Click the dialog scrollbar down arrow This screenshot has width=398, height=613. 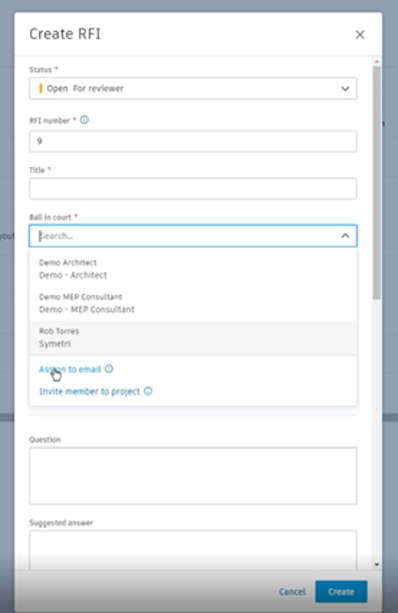click(x=377, y=565)
